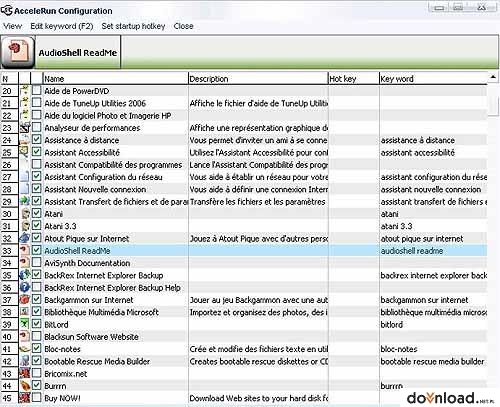500x407 pixels.
Task: Click the AcceleRun icon in the title bar
Action: pyautogui.click(x=7, y=10)
